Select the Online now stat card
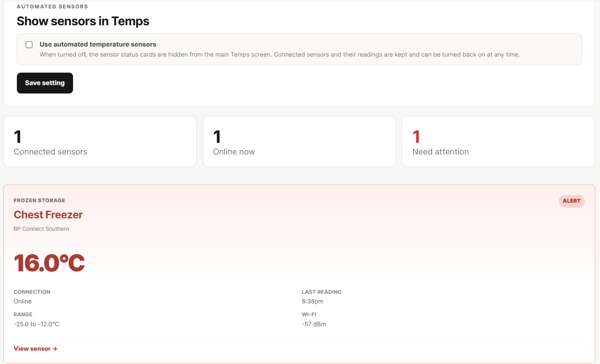The width and height of the screenshot is (600, 364). click(299, 142)
